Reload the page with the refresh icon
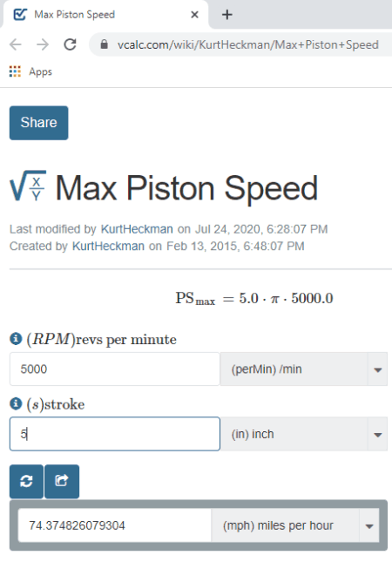Screen dimensions: 392x562 [x=70, y=44]
